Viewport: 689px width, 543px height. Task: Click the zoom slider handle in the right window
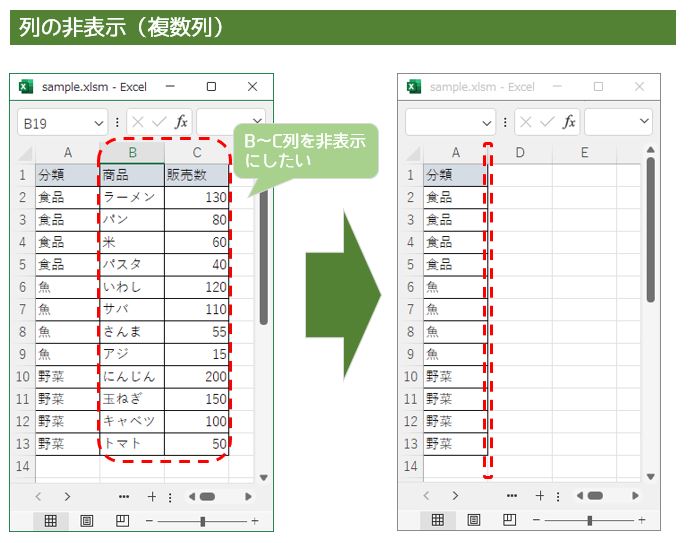pyautogui.click(x=590, y=521)
